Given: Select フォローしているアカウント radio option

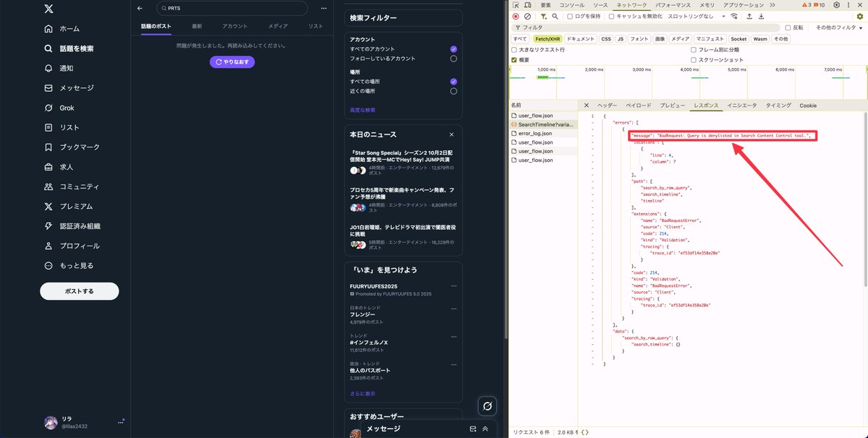Looking at the screenshot, I should click(x=454, y=59).
